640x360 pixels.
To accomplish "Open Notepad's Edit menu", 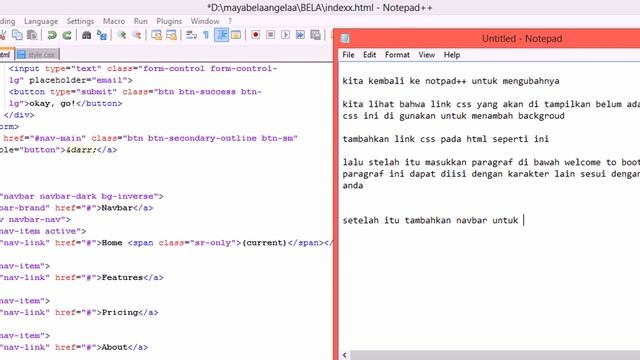I will pos(369,55).
